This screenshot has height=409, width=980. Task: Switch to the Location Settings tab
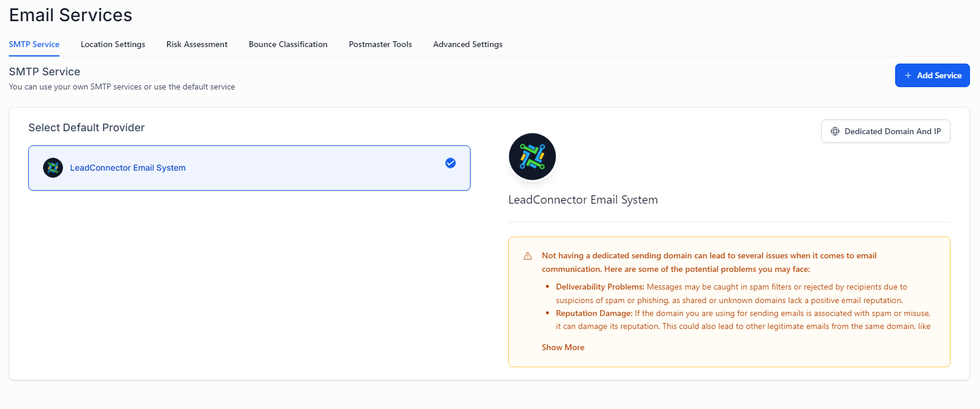pos(112,44)
